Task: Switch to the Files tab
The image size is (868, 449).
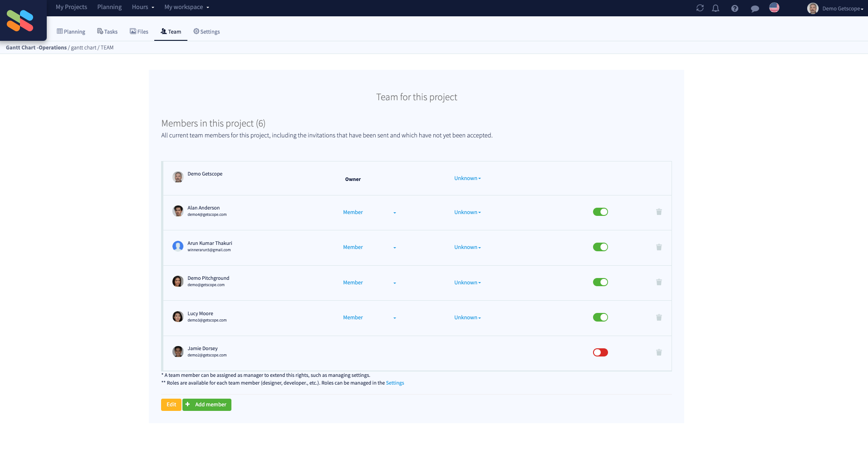Action: 139,31
